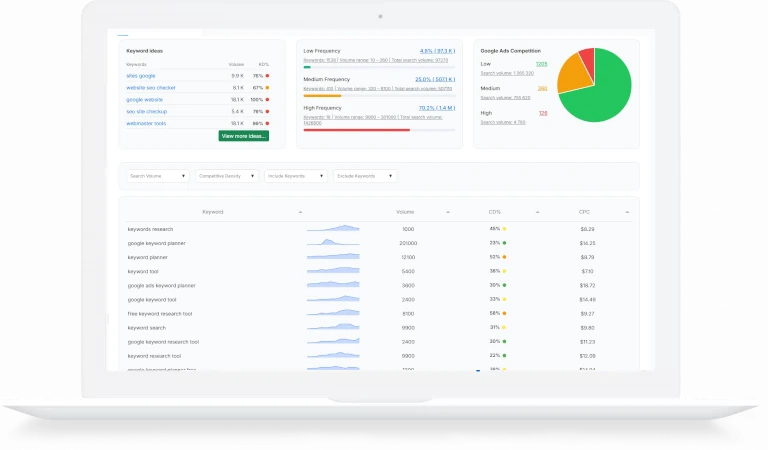Click orange CD dot for keyword planner row
The width and height of the screenshot is (768, 450).
504,257
